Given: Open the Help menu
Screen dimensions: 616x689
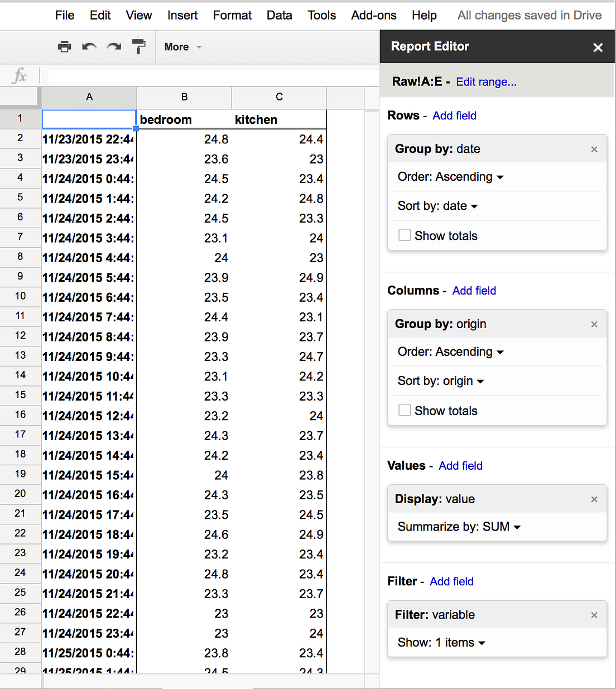Looking at the screenshot, I should [x=424, y=15].
